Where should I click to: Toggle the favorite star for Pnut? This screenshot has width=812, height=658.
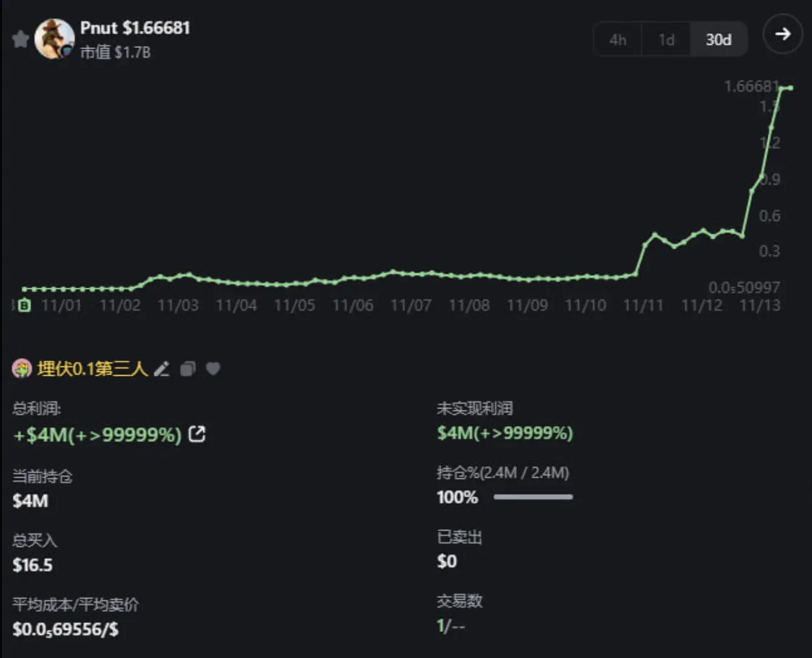click(20, 38)
